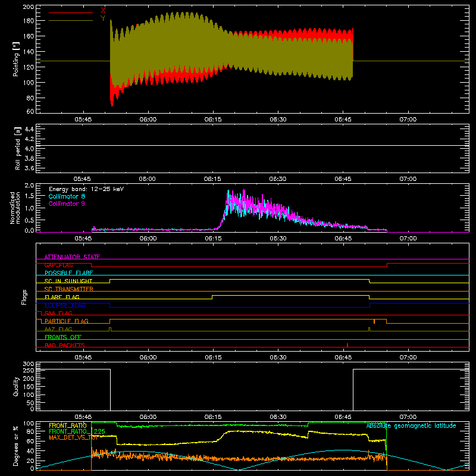The width and height of the screenshot is (476, 476).
Task: Click the 06:00 tick label under the Quality plot
Action: coord(148,417)
